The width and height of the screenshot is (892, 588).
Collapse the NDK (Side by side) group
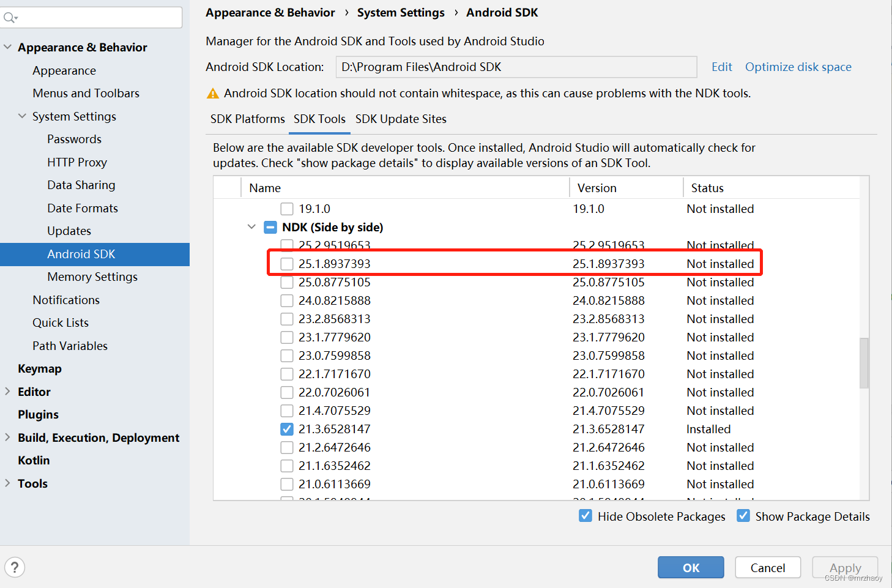point(251,227)
